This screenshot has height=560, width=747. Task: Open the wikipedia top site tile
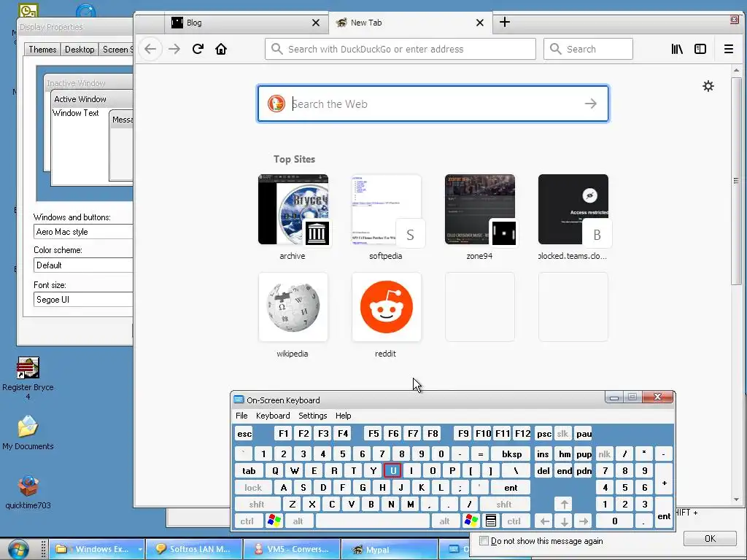tap(293, 307)
